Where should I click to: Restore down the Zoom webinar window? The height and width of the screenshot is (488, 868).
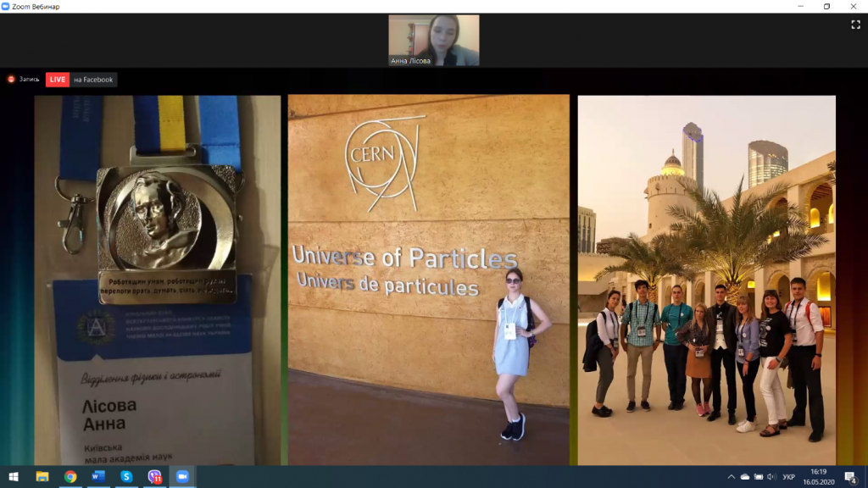coord(827,7)
